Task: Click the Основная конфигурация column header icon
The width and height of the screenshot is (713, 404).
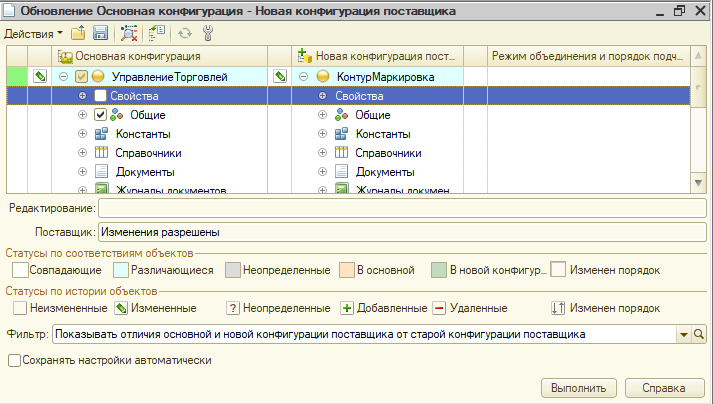Action: coord(65,56)
